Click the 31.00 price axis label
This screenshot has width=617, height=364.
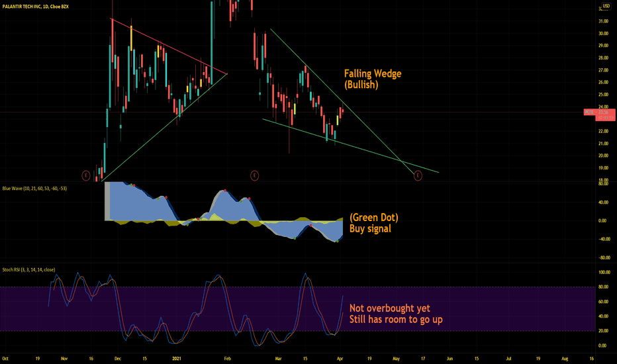[x=603, y=21]
